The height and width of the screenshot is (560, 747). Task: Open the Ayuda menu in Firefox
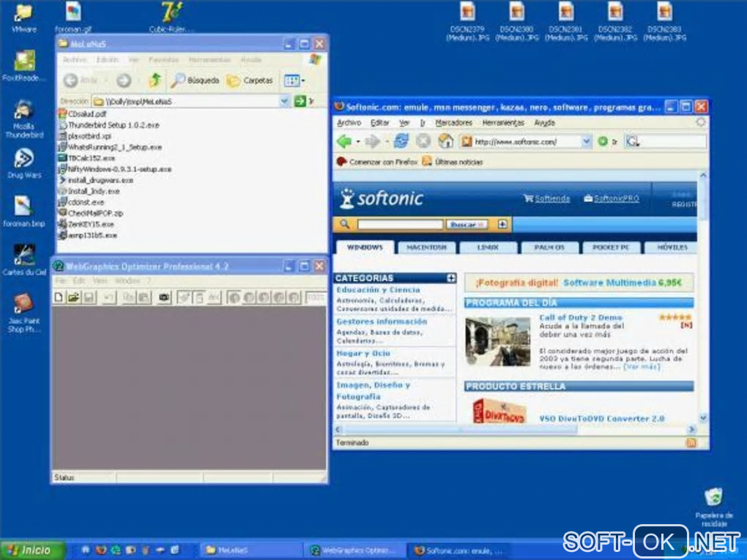(545, 122)
